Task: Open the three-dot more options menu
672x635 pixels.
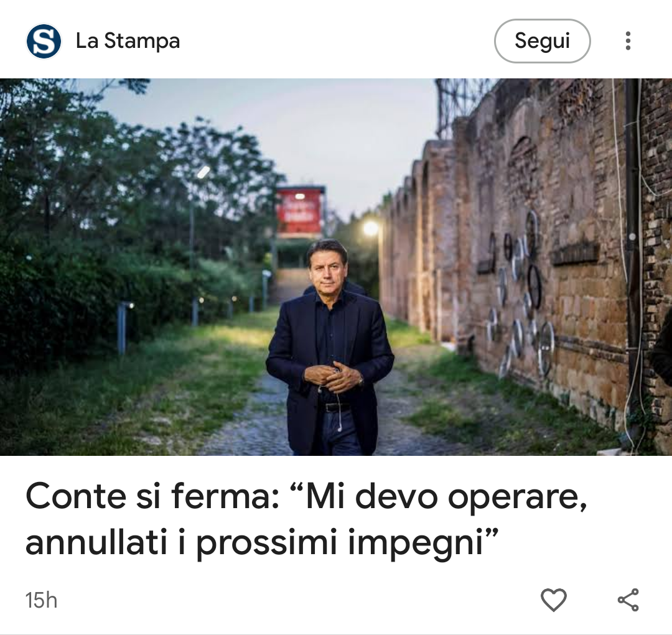Action: coord(628,41)
